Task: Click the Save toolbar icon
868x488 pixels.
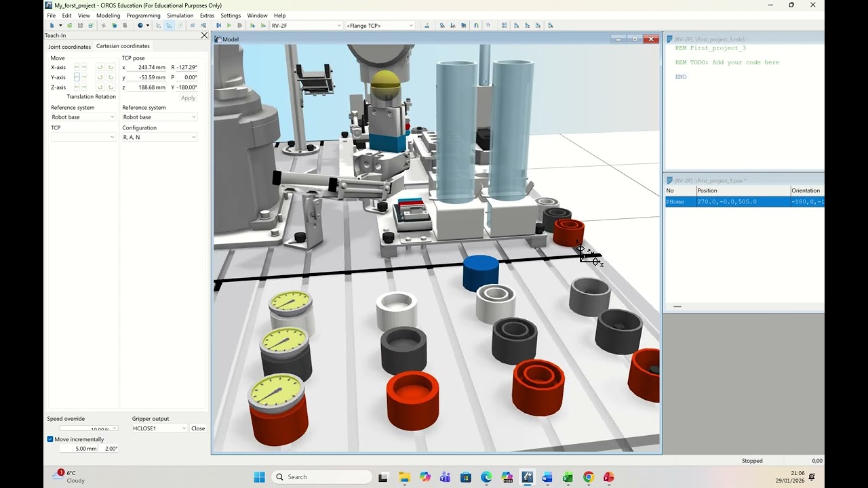Action: [x=80, y=26]
